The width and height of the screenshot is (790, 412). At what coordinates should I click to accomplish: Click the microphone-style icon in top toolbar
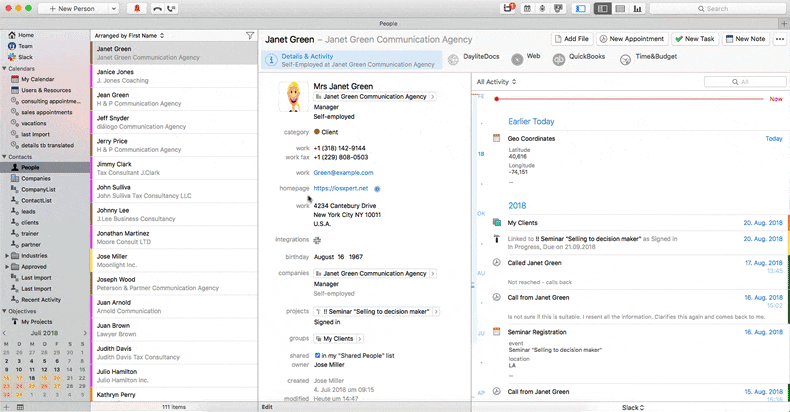(x=542, y=9)
